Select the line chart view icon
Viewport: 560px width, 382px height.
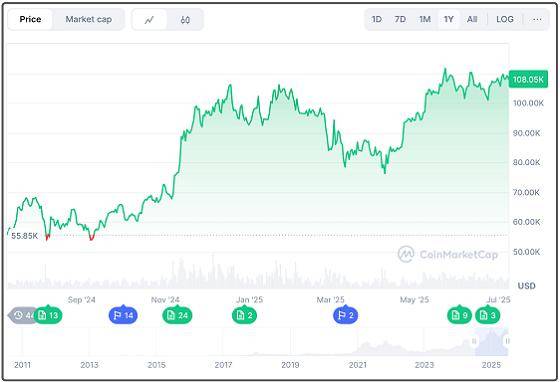(x=149, y=20)
